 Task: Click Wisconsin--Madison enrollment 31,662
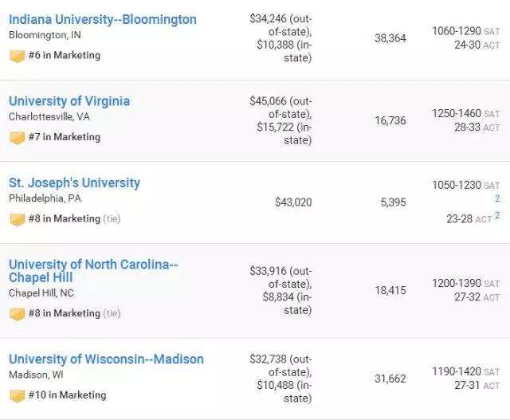pyautogui.click(x=390, y=379)
